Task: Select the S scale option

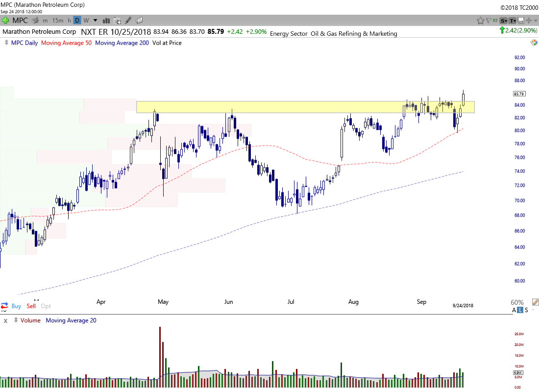Action: point(526,310)
